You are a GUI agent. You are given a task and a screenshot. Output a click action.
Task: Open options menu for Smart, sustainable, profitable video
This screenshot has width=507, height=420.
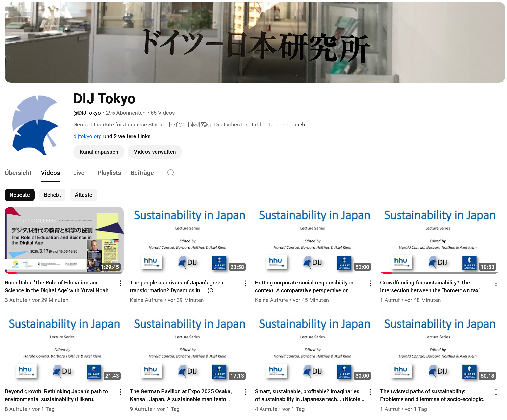pyautogui.click(x=371, y=392)
